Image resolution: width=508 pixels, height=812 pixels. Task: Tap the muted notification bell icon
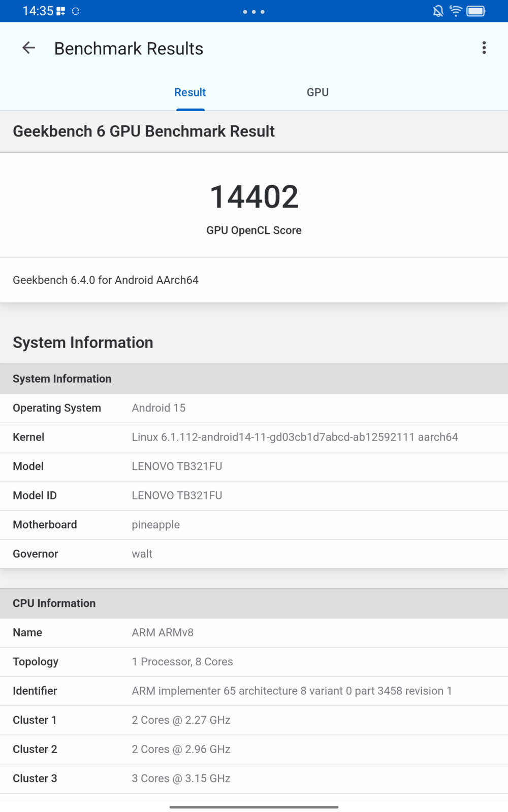click(438, 11)
